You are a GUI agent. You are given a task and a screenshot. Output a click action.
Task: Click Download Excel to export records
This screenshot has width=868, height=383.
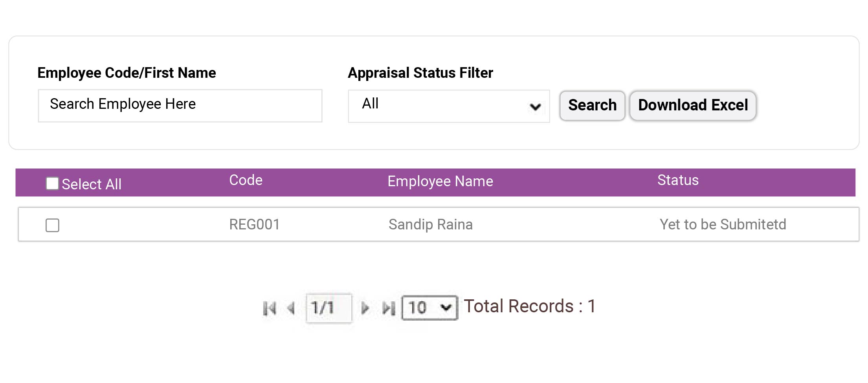[692, 105]
